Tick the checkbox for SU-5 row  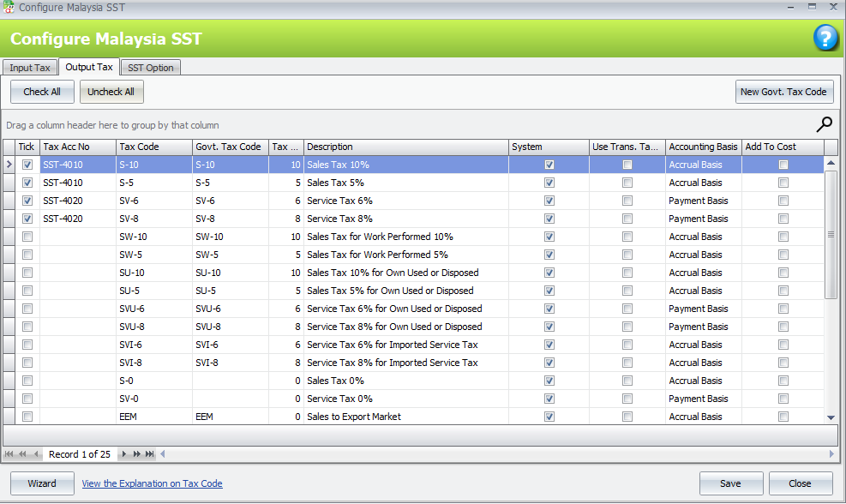pyautogui.click(x=27, y=291)
